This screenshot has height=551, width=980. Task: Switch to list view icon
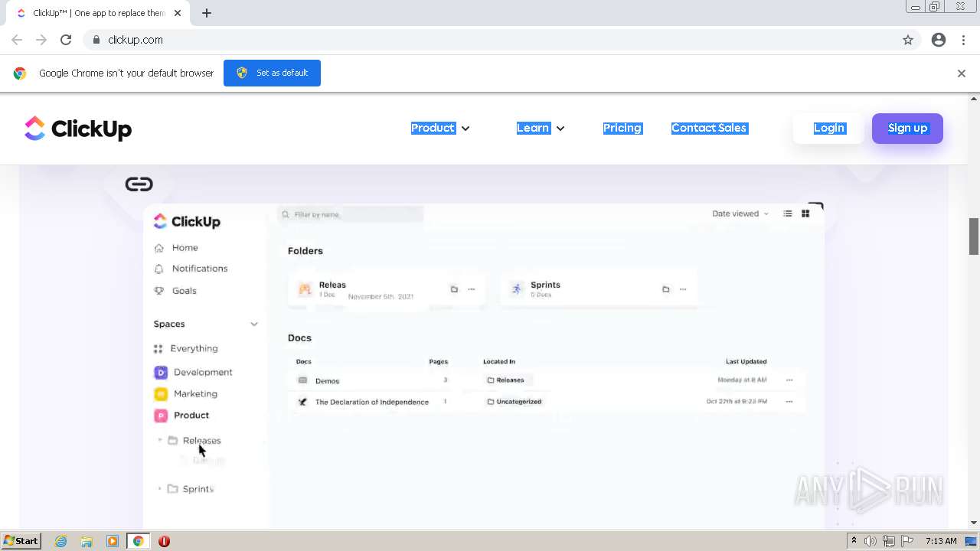(x=787, y=214)
